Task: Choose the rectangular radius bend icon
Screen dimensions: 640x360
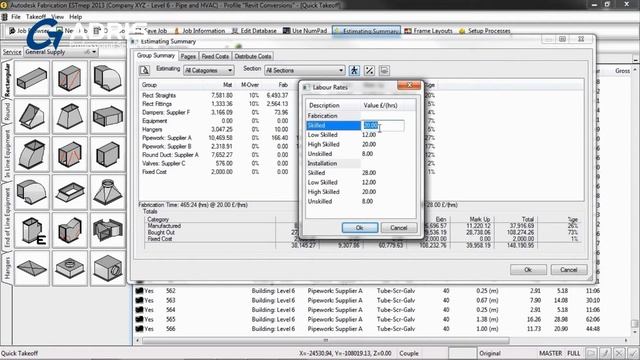Action: point(108,78)
